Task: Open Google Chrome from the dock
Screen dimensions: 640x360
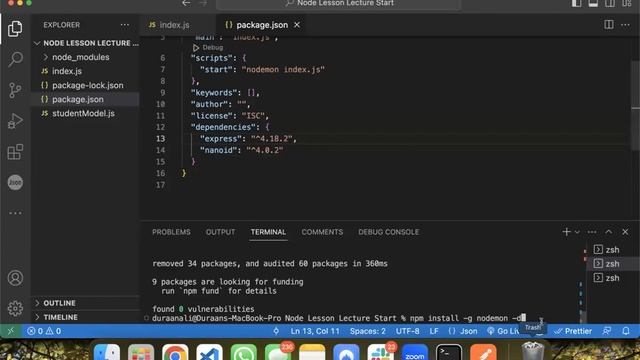Action: [175, 353]
